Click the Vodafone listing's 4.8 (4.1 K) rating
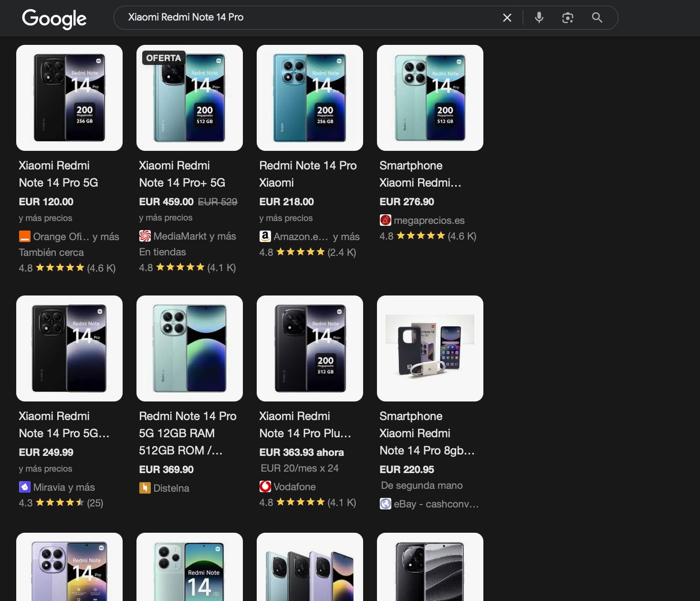 coord(308,502)
